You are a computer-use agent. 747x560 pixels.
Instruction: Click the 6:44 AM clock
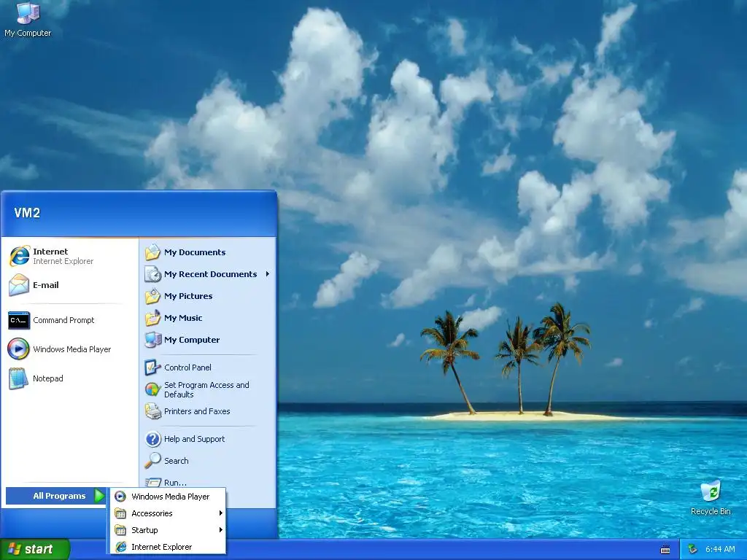click(x=720, y=550)
